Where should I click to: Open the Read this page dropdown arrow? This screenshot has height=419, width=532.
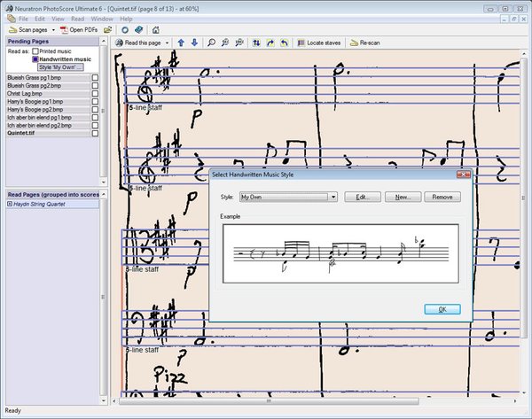point(167,43)
